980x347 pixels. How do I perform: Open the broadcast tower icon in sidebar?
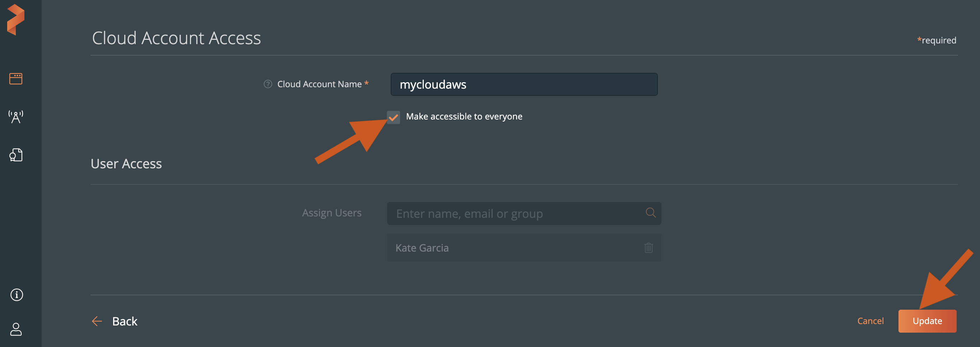15,117
